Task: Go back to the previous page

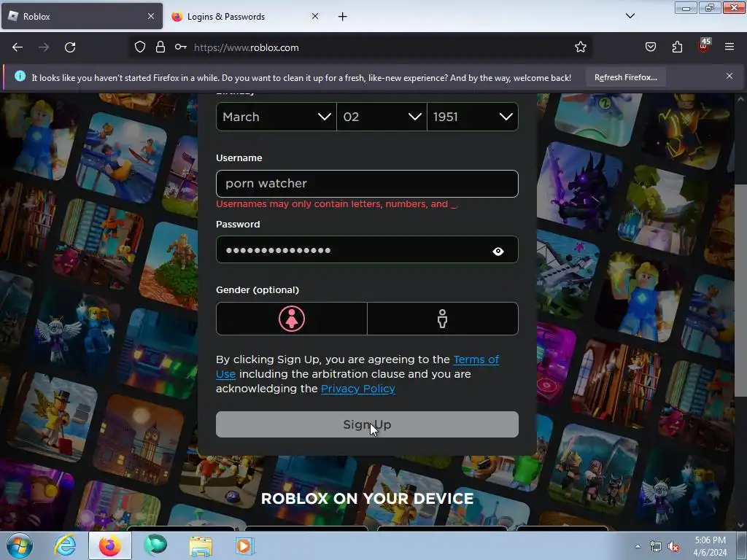Action: 18,47
